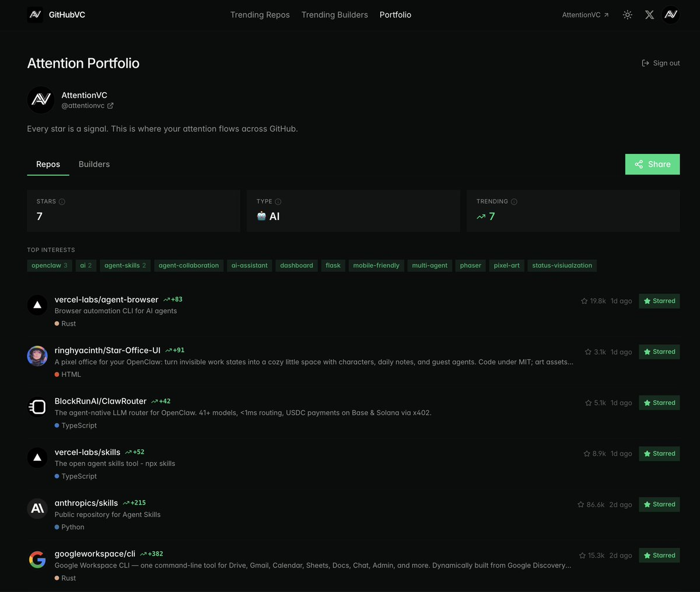The height and width of the screenshot is (592, 700).
Task: Open the profile avatar in top bar
Action: point(671,15)
